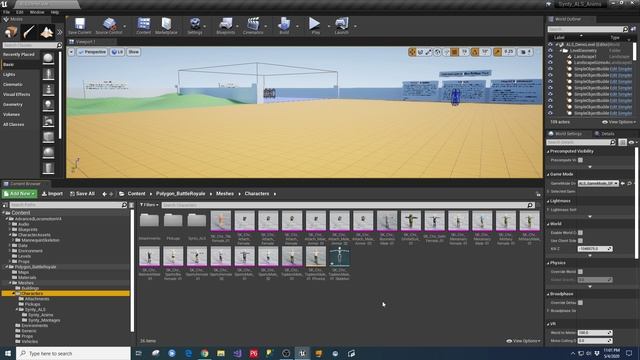This screenshot has height=360, width=640.
Task: Open the Window menu
Action: click(x=37, y=12)
